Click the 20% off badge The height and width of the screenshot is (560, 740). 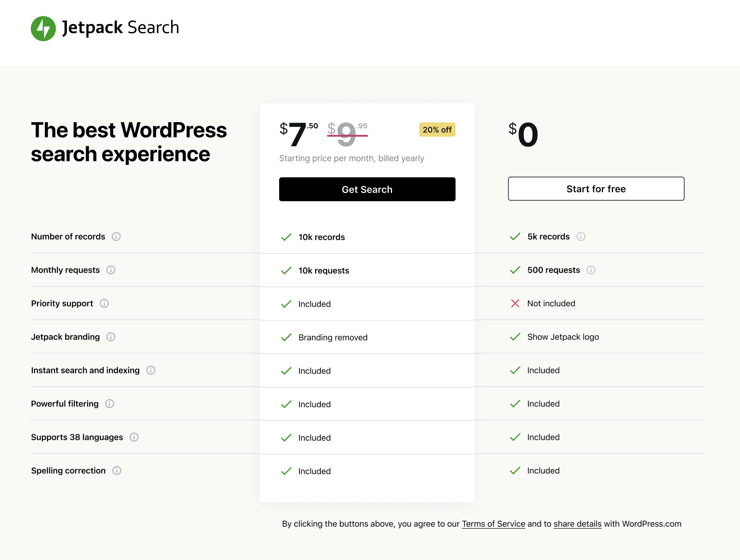[x=437, y=130]
